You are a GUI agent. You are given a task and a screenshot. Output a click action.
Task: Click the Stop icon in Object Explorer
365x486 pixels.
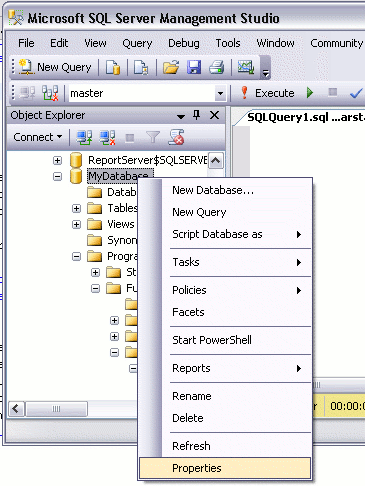click(130, 137)
